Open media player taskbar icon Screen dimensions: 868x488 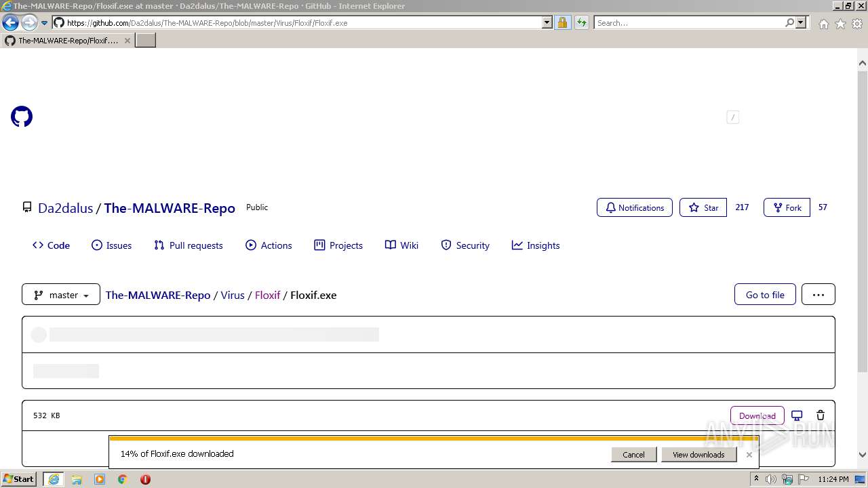coord(100,479)
